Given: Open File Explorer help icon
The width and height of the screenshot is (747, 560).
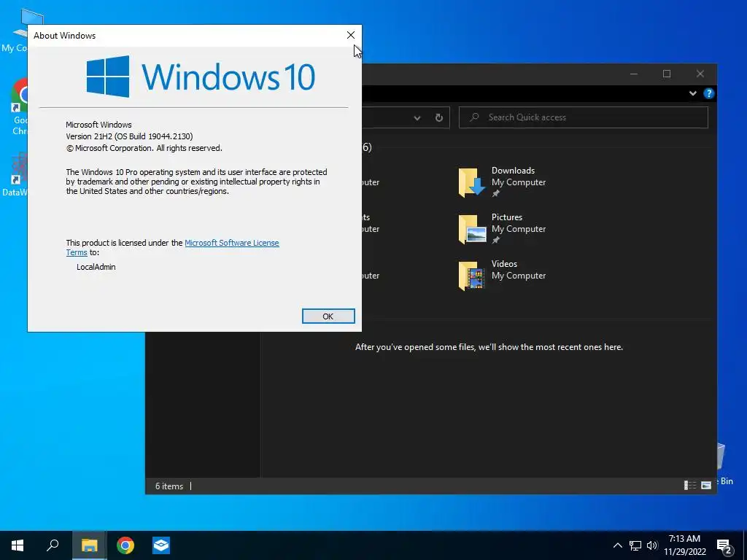Looking at the screenshot, I should tap(709, 93).
